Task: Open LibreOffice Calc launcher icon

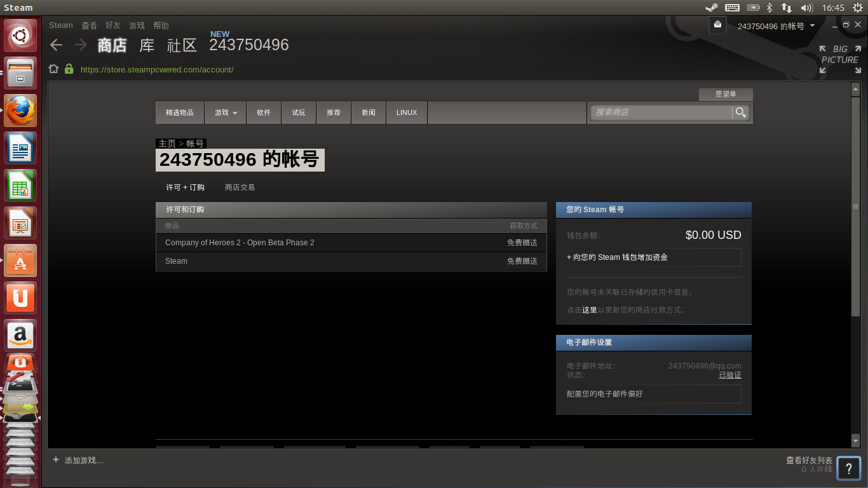Action: [20, 186]
